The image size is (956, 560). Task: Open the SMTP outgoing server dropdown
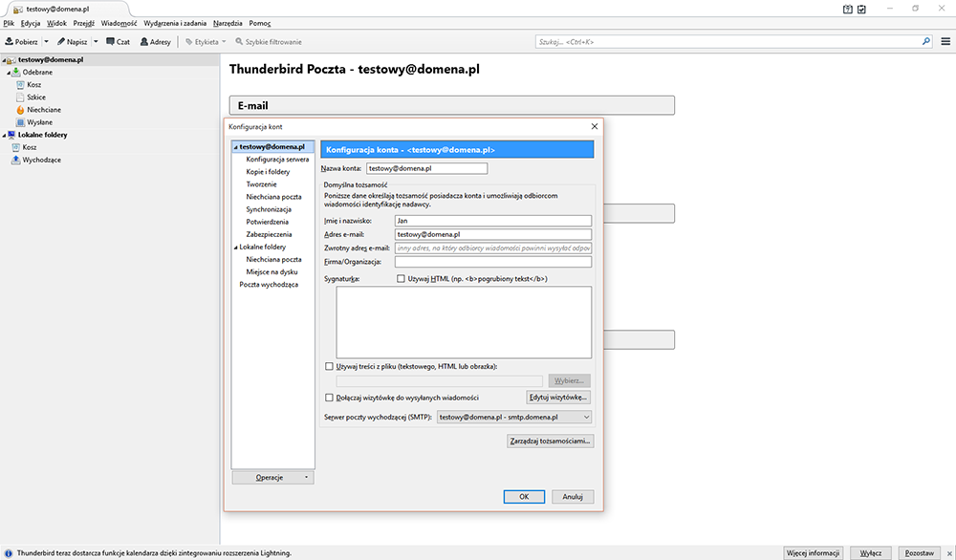514,418
